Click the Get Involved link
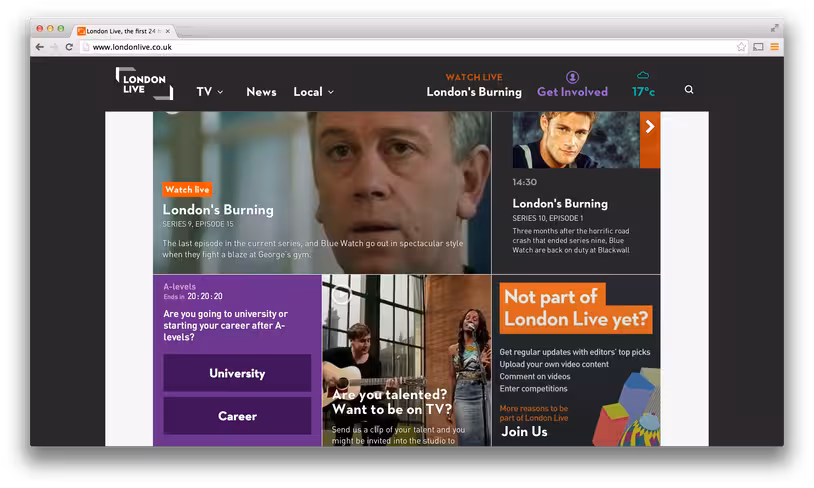 point(572,92)
